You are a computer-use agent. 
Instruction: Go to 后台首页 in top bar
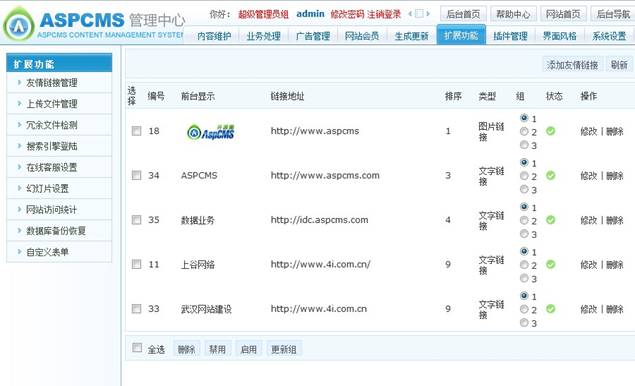(x=463, y=14)
